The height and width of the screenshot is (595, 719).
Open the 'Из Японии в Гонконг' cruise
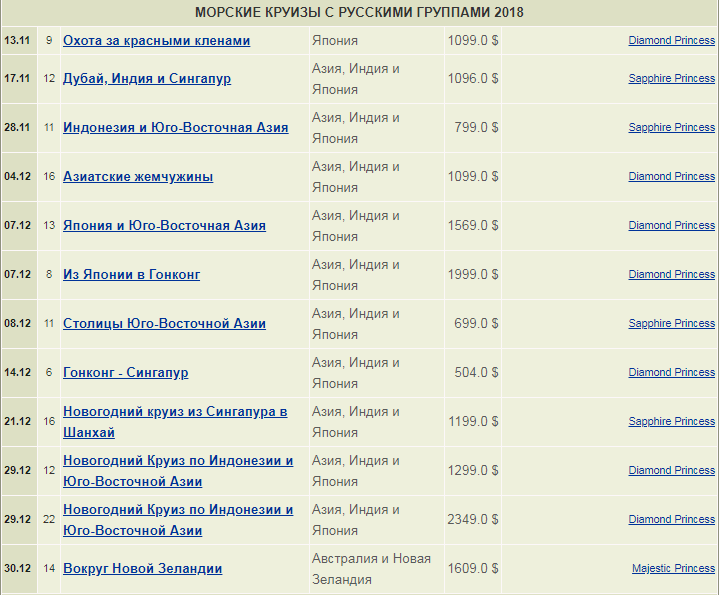(x=132, y=275)
